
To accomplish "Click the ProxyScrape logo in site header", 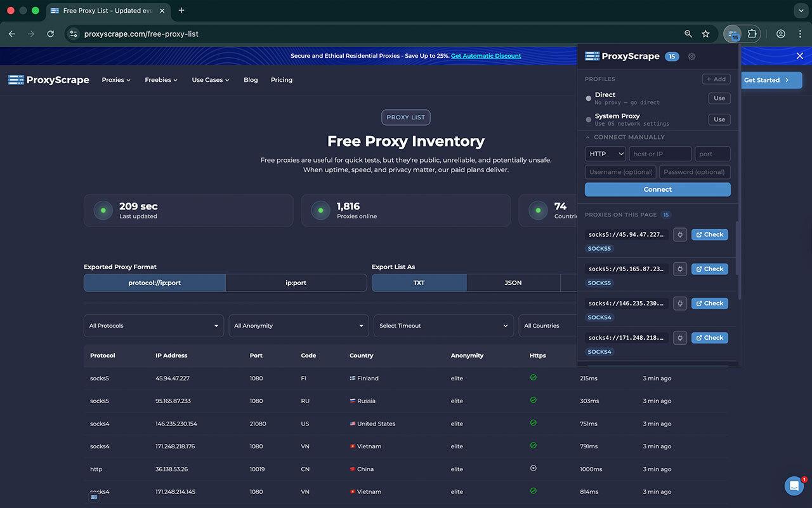I will tap(49, 80).
